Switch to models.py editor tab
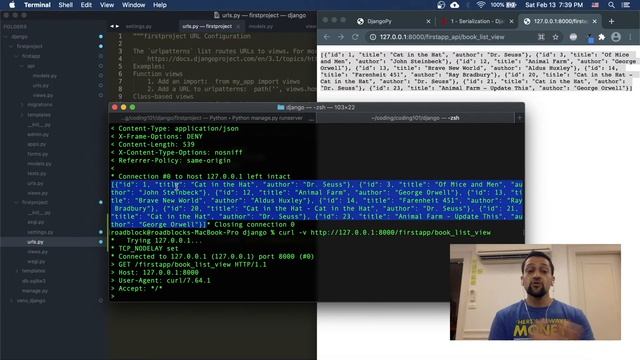 click(x=260, y=26)
